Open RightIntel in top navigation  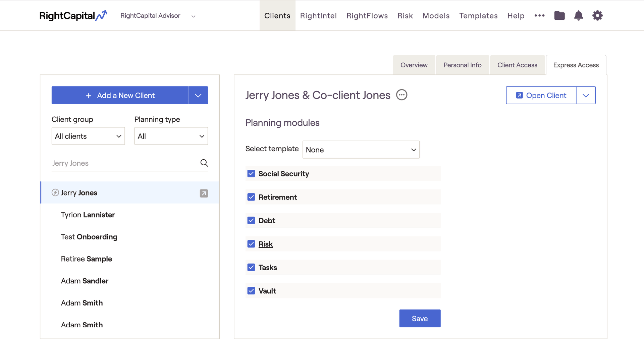pyautogui.click(x=318, y=16)
